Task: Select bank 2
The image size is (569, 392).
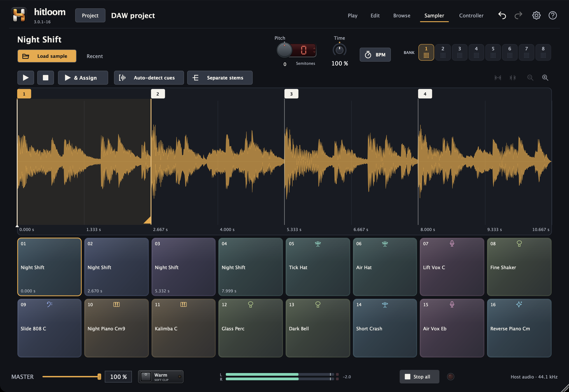Action: [x=443, y=52]
